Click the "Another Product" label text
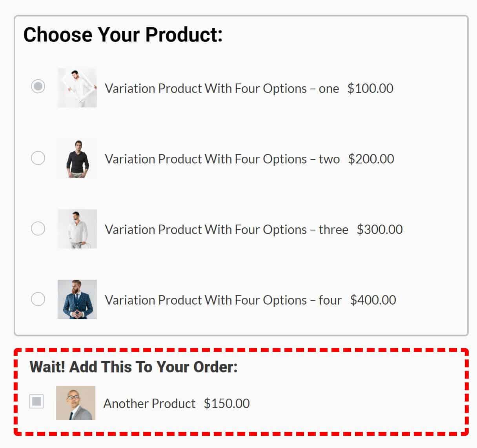 (x=149, y=404)
